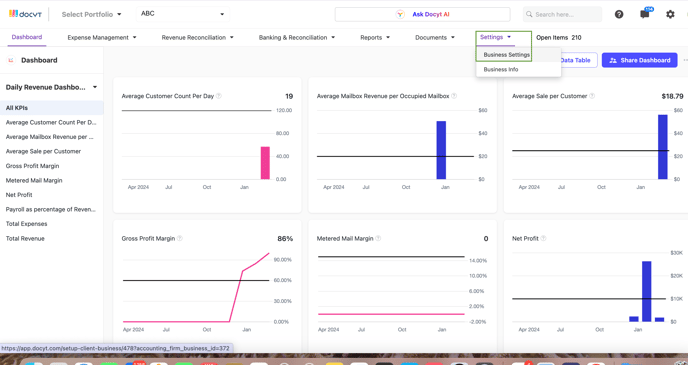Viewport: 688px width, 365px height.
Task: Open the Expense Management menu
Action: click(102, 37)
